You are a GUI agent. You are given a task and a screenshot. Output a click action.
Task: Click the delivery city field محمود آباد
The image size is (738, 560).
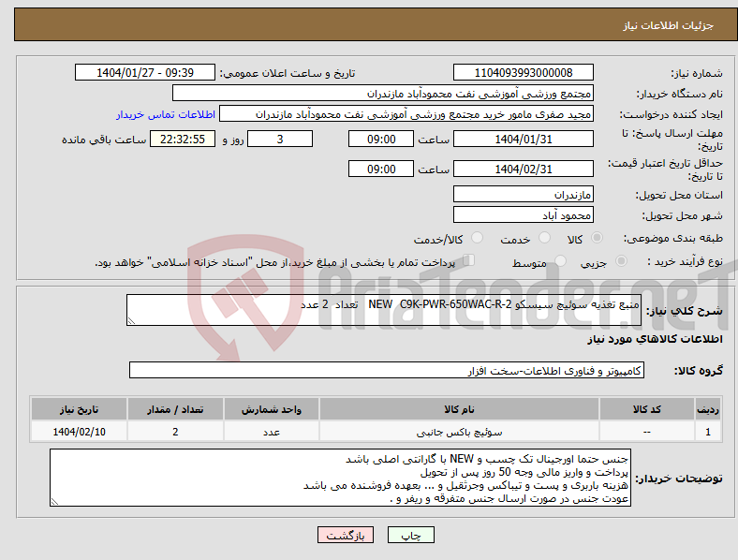click(523, 215)
